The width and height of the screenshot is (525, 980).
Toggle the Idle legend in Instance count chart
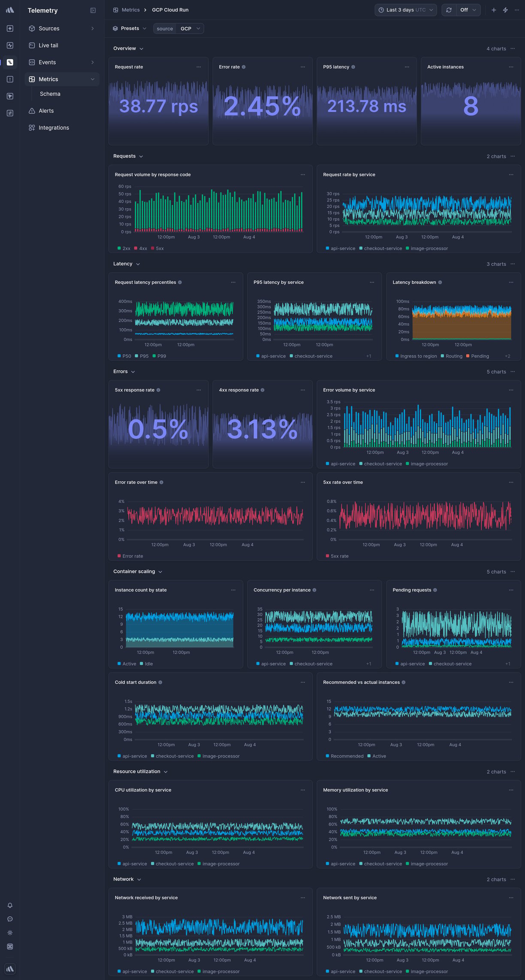pyautogui.click(x=146, y=664)
